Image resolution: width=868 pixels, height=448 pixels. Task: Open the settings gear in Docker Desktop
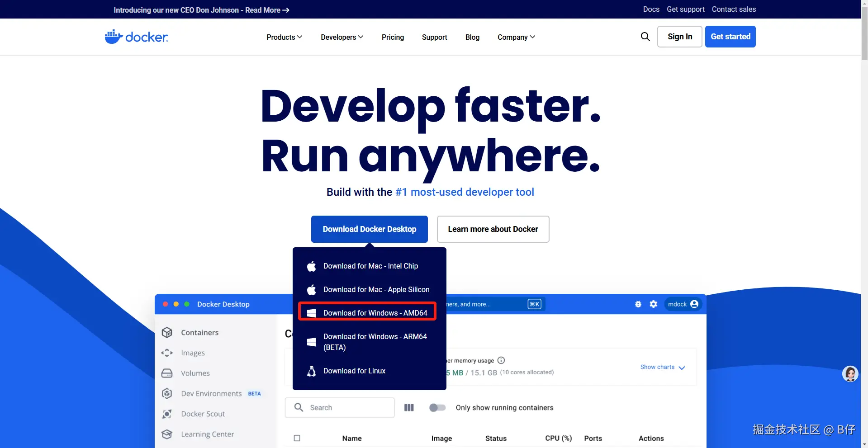click(x=654, y=304)
